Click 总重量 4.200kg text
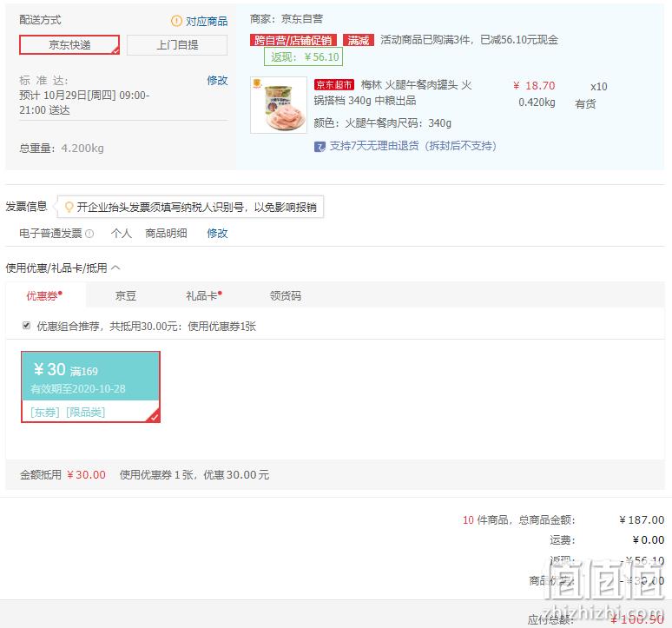 (x=62, y=149)
